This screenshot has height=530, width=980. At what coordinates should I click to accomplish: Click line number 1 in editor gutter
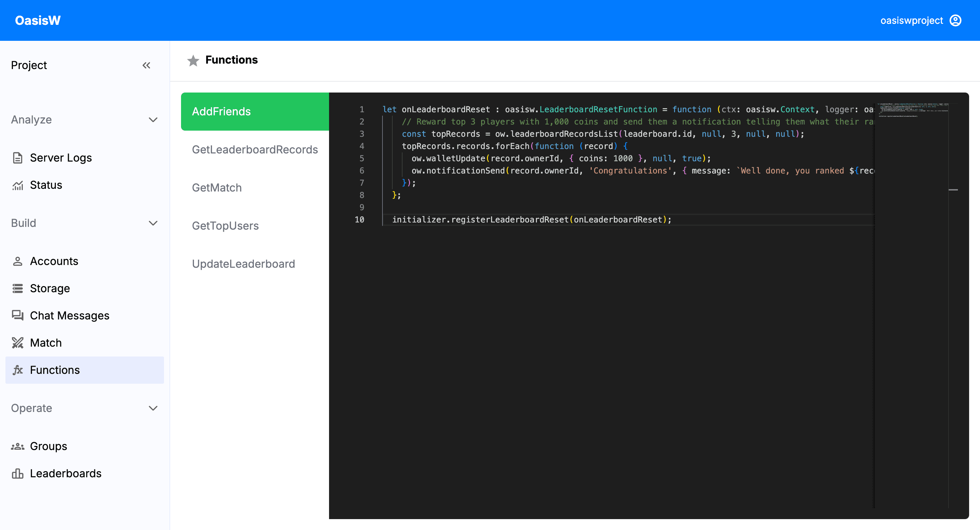[362, 110]
